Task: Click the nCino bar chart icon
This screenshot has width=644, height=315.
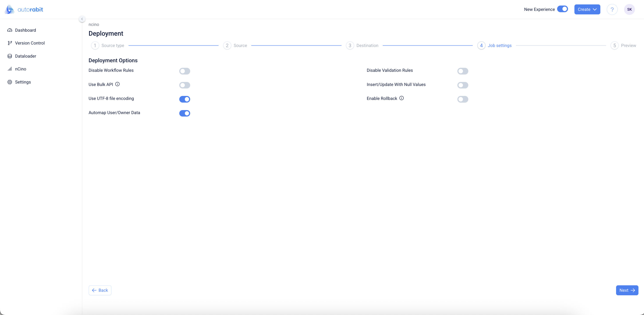Action: 10,69
